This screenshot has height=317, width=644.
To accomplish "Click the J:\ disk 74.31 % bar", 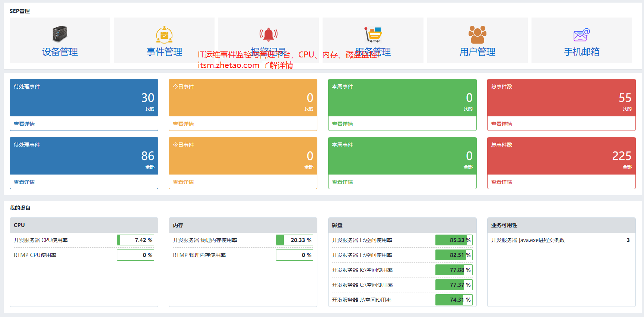I will pos(454,300).
